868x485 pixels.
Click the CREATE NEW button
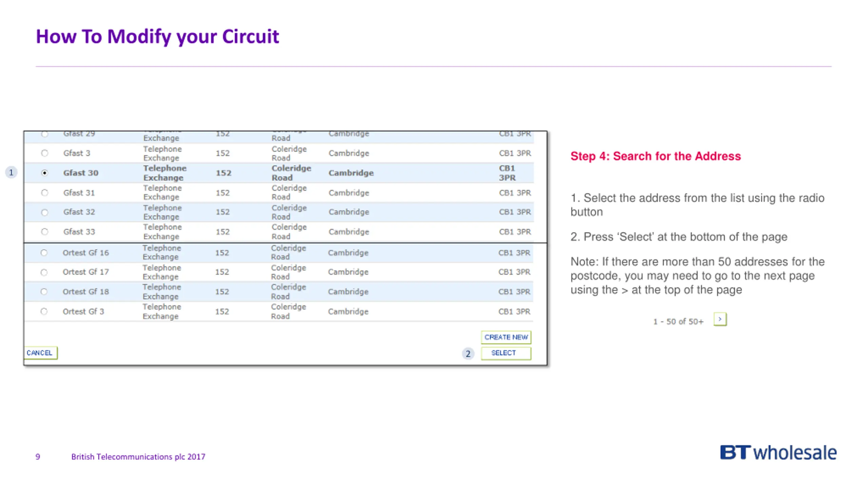[506, 337]
